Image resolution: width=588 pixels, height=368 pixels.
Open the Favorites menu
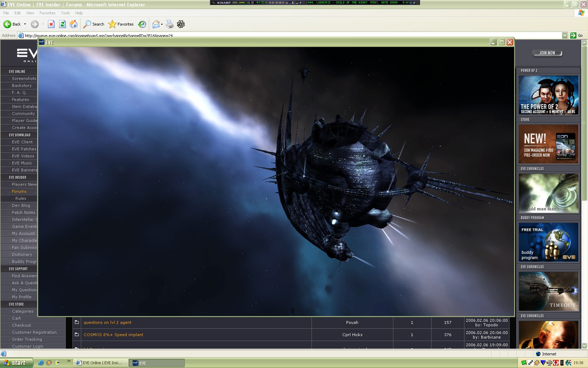(x=47, y=13)
